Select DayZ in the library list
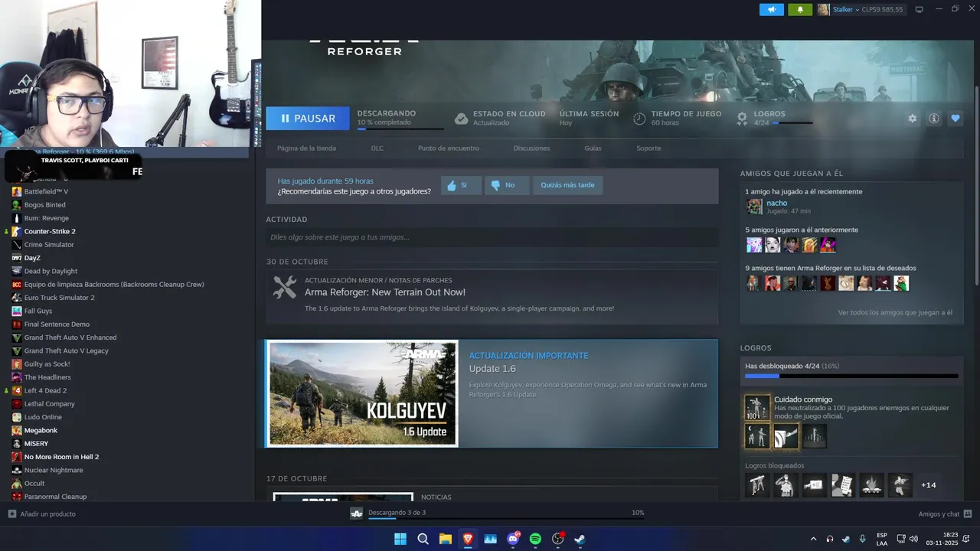This screenshot has width=980, height=551. [x=32, y=258]
